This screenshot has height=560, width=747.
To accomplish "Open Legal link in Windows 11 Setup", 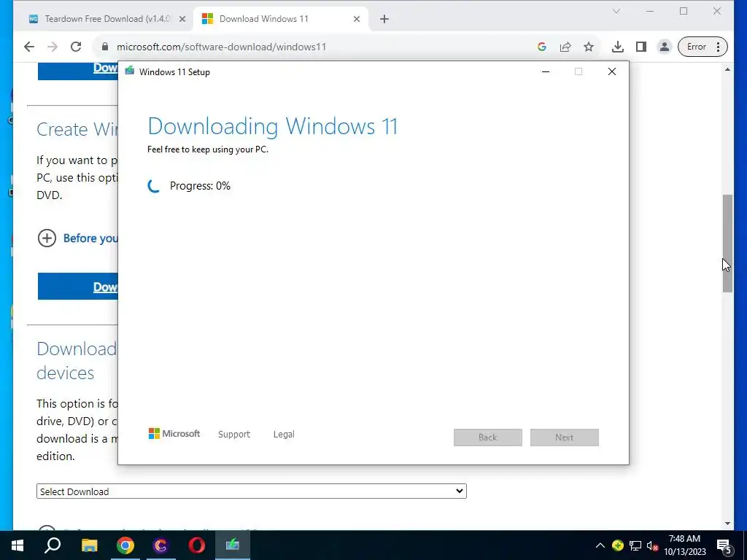I will pos(284,435).
